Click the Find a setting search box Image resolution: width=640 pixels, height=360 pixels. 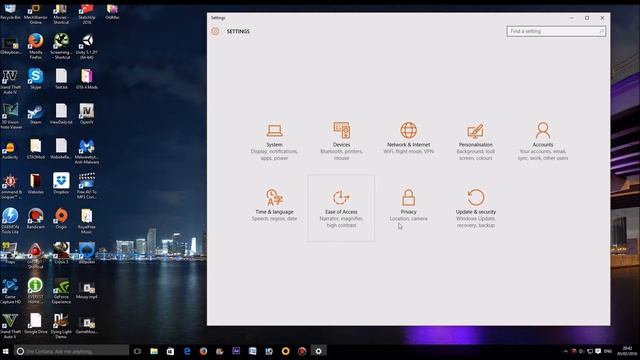pos(556,31)
